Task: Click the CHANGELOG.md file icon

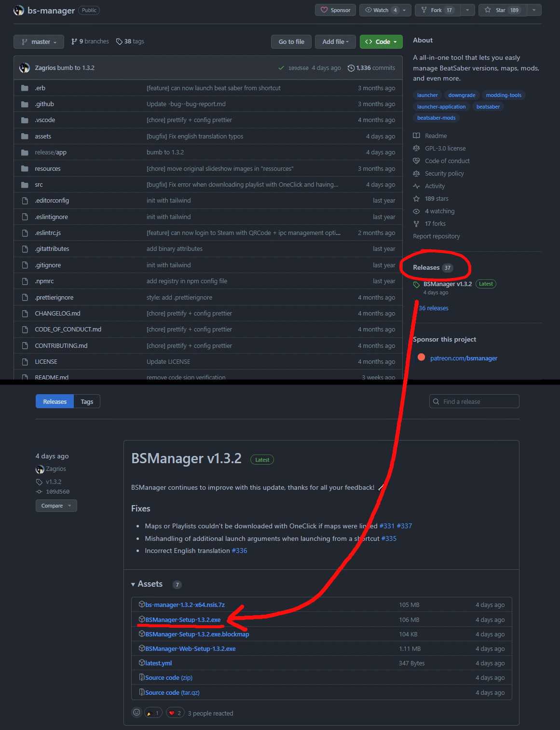Action: click(25, 313)
